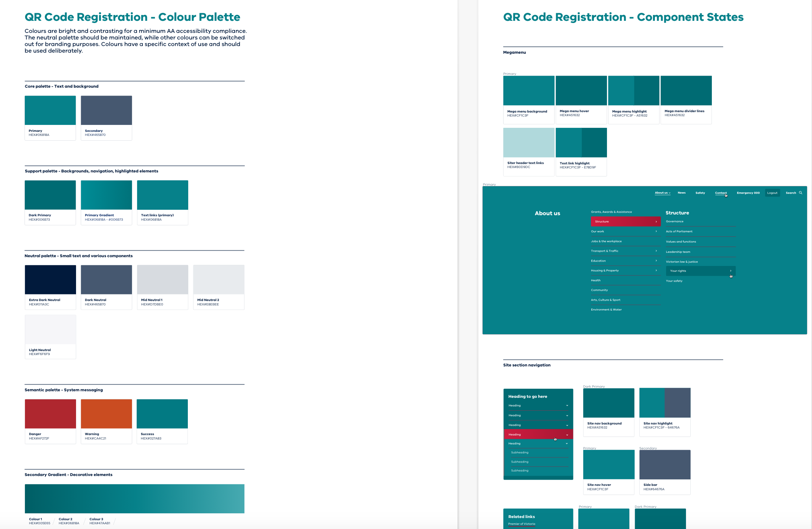Click the Logout button
Image resolution: width=812 pixels, height=529 pixels.
pyautogui.click(x=772, y=193)
